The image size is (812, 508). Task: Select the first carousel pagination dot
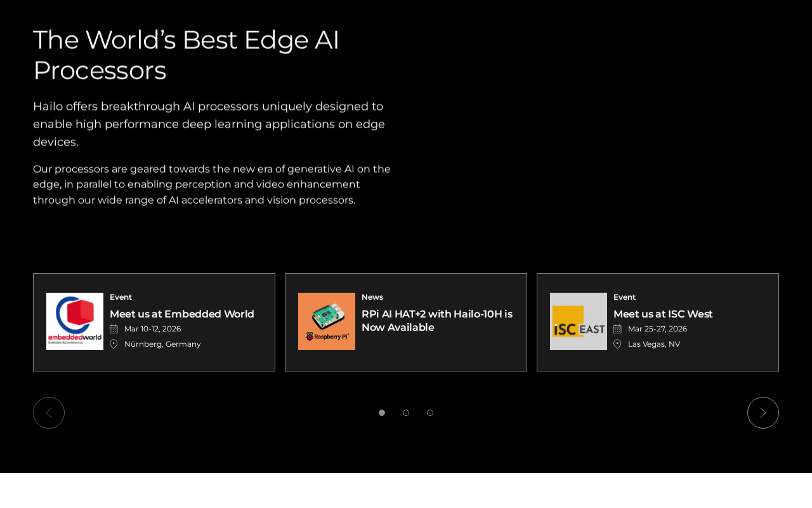tap(382, 413)
